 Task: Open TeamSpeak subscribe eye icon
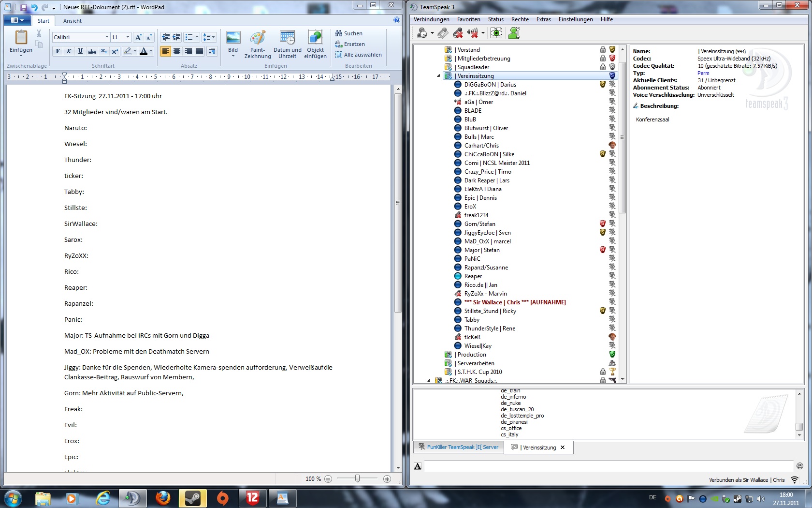pos(496,33)
